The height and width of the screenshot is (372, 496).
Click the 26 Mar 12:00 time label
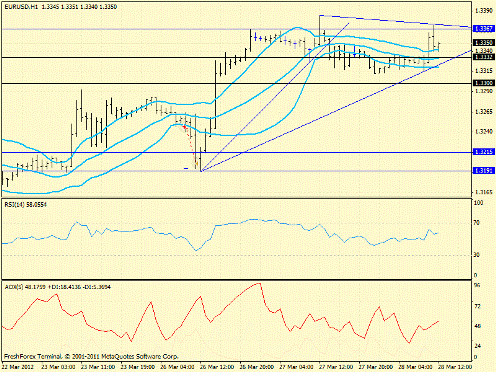tap(217, 367)
